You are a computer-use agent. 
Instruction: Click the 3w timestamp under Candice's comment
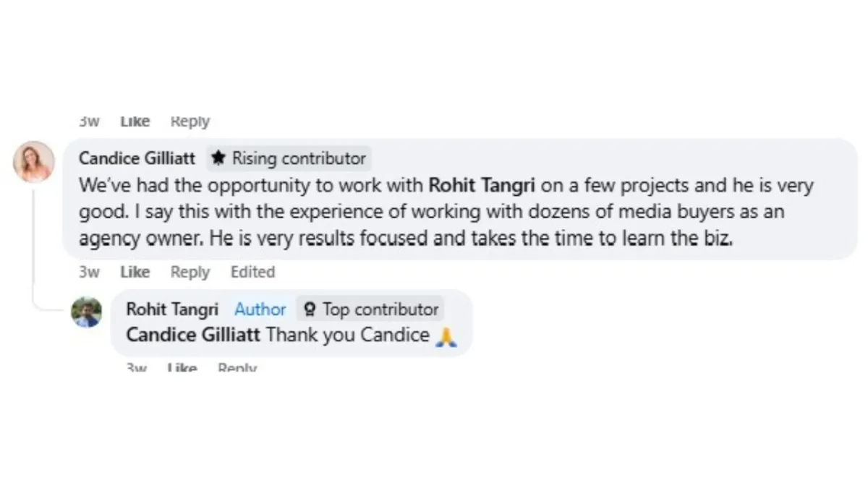(x=89, y=272)
